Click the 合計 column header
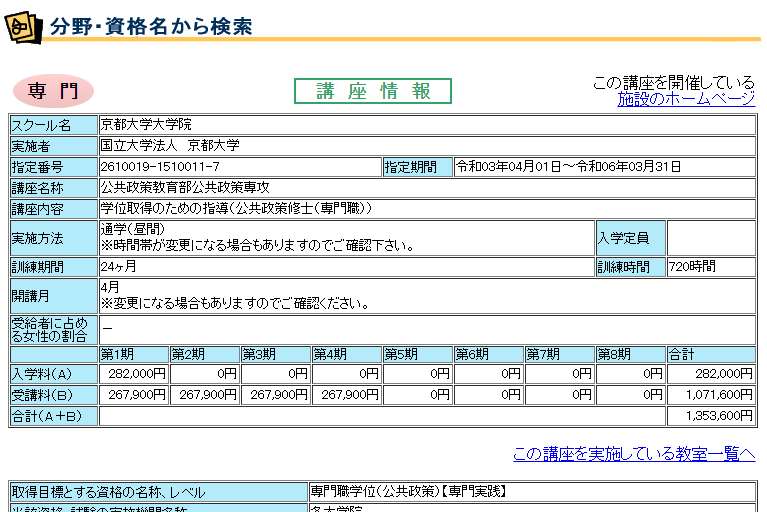Viewport: 767px width, 512px height. coord(712,355)
